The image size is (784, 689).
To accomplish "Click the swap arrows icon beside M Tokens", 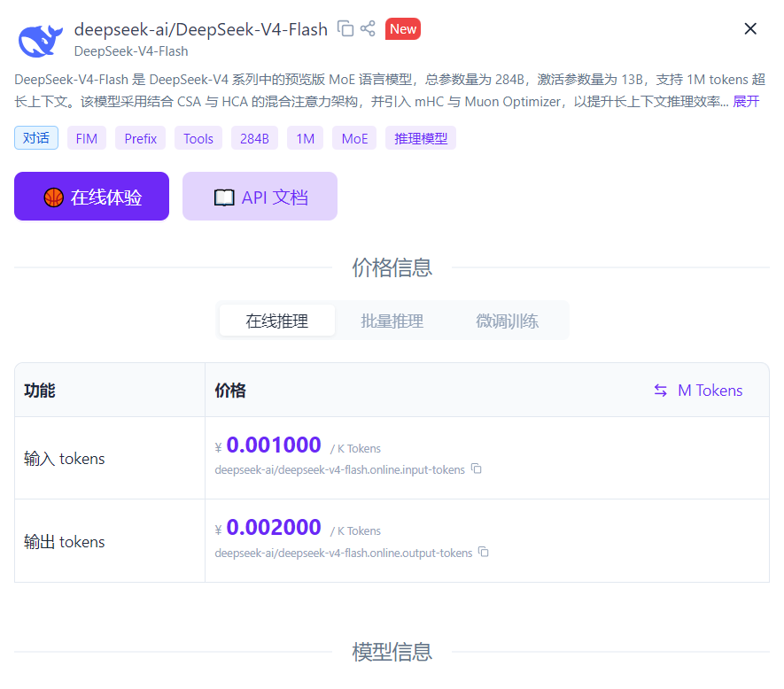I will [x=661, y=391].
